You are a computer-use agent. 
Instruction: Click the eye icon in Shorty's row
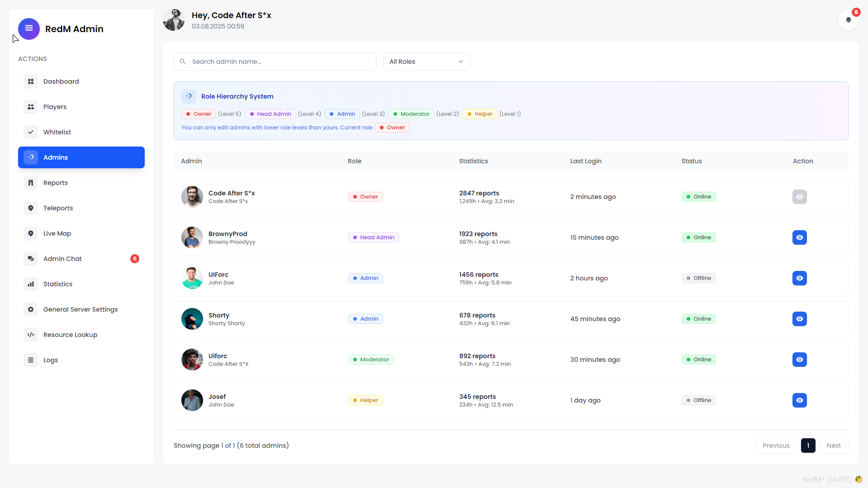point(799,319)
